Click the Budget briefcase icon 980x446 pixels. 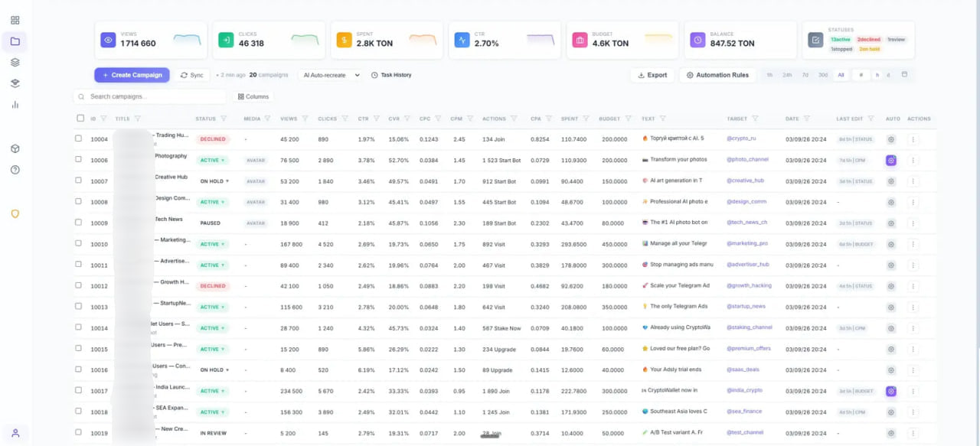pos(580,40)
